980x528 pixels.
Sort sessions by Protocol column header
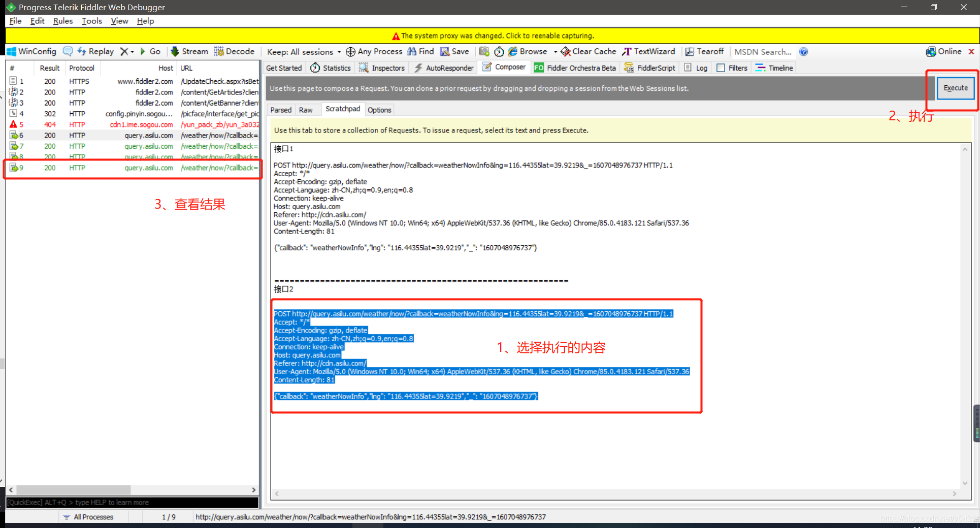(82, 68)
